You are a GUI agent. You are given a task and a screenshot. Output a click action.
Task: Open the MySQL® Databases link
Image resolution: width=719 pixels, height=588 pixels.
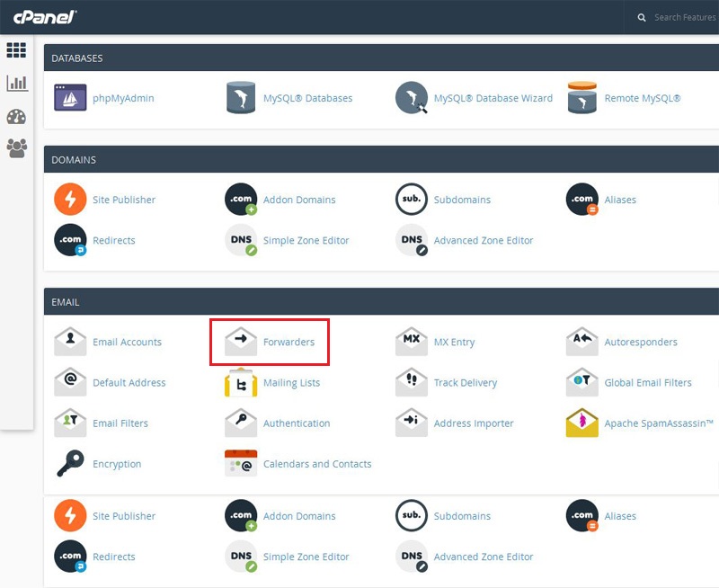pos(307,98)
